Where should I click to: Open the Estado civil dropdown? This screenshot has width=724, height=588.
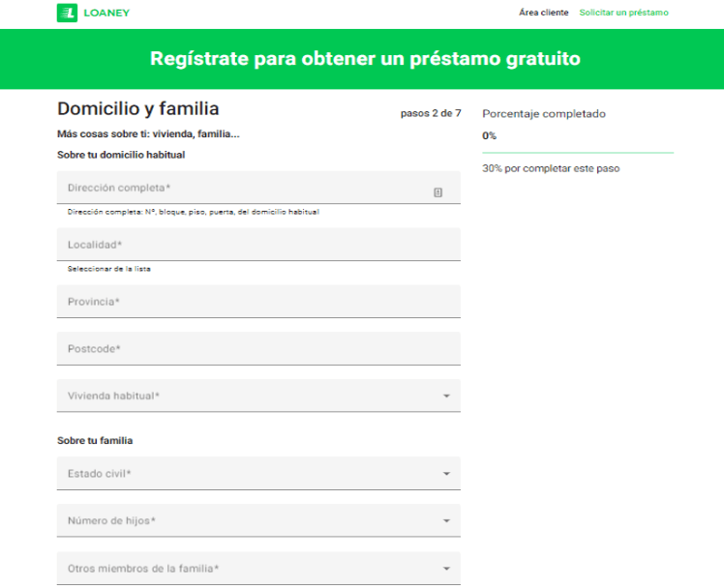(258, 473)
